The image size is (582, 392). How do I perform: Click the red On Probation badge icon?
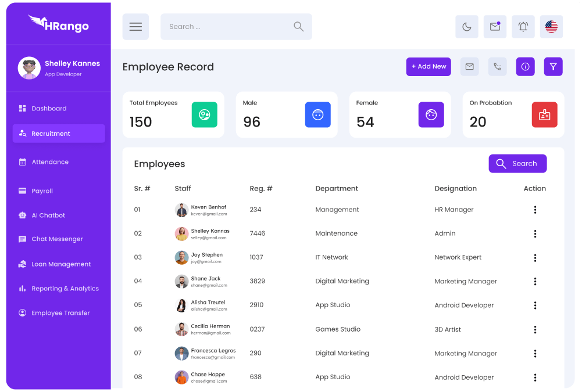544,115
